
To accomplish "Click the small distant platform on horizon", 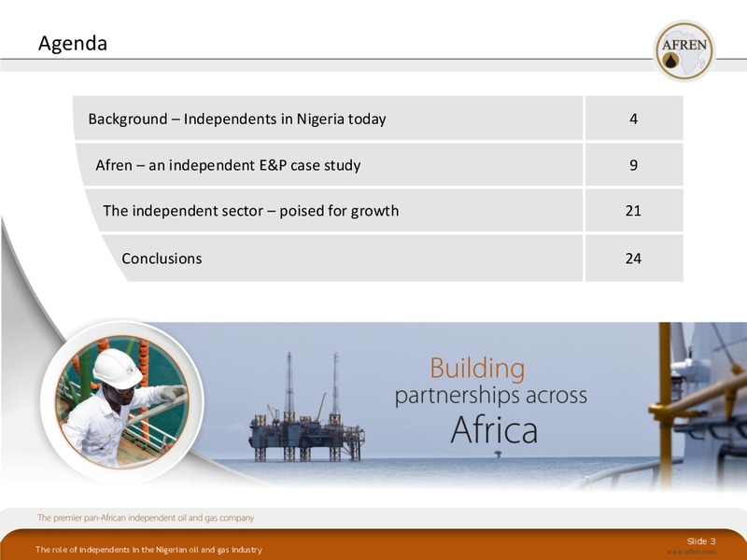I will click(498, 454).
